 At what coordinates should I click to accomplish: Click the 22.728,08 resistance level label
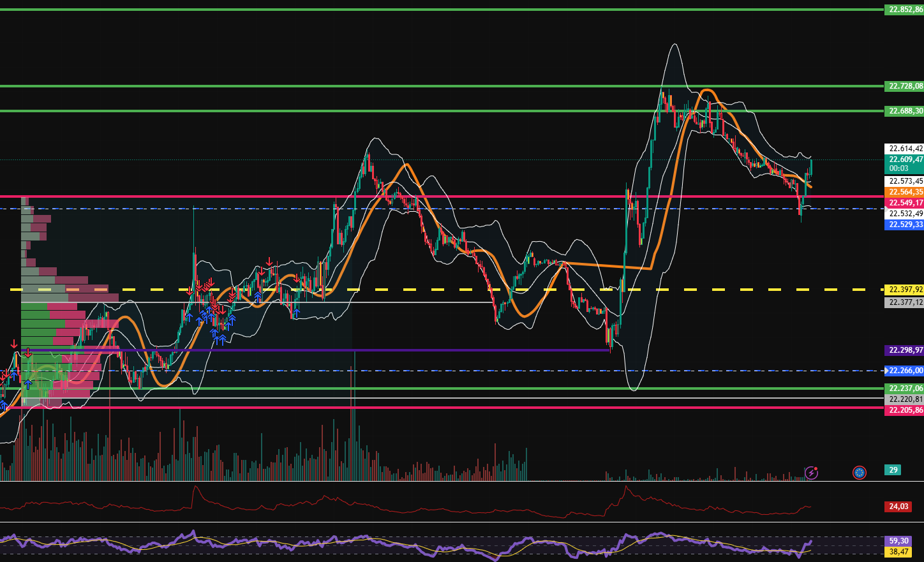pyautogui.click(x=905, y=86)
